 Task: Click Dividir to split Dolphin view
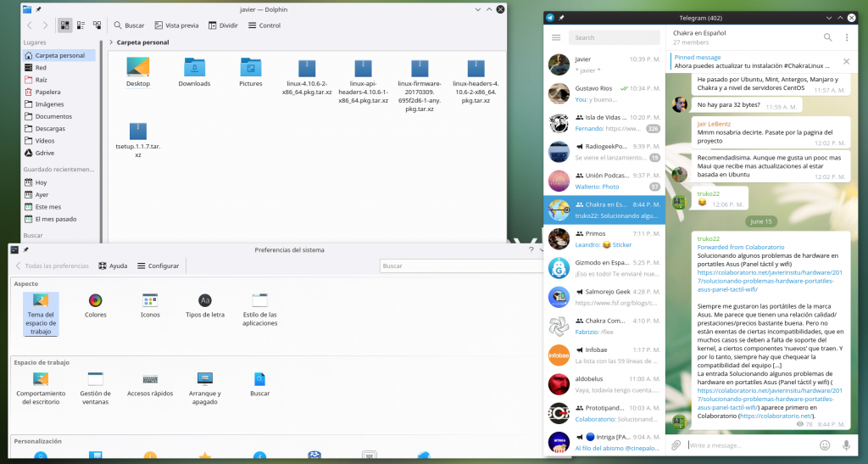click(223, 25)
